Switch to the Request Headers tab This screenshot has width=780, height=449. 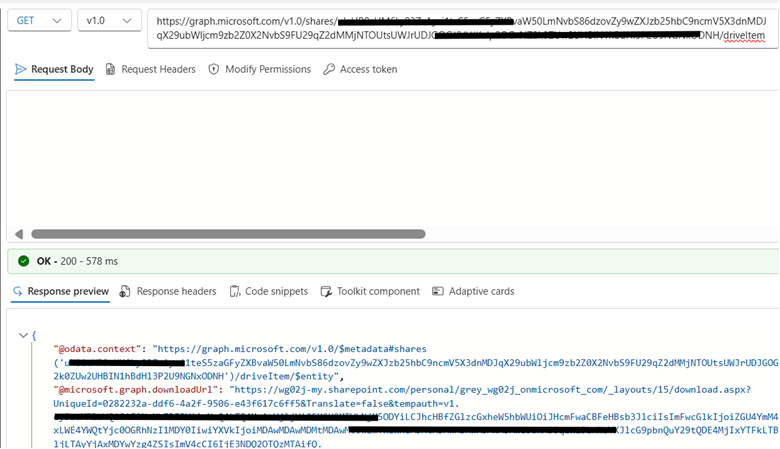[x=151, y=69]
